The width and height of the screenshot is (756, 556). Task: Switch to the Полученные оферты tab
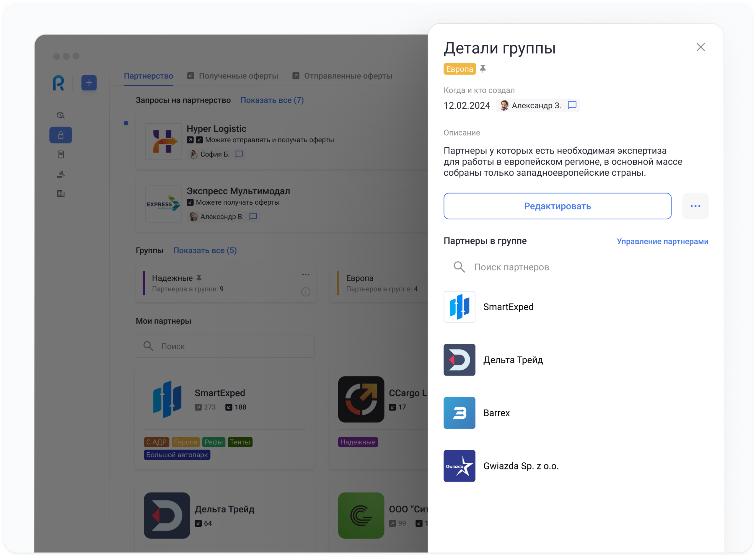point(239,76)
